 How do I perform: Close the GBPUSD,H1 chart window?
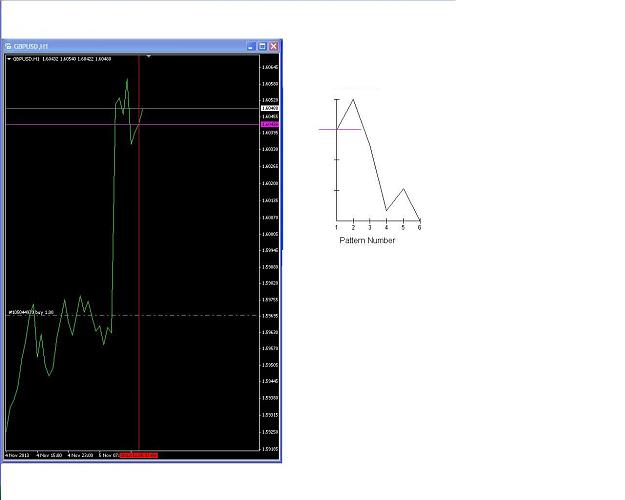tap(273, 47)
